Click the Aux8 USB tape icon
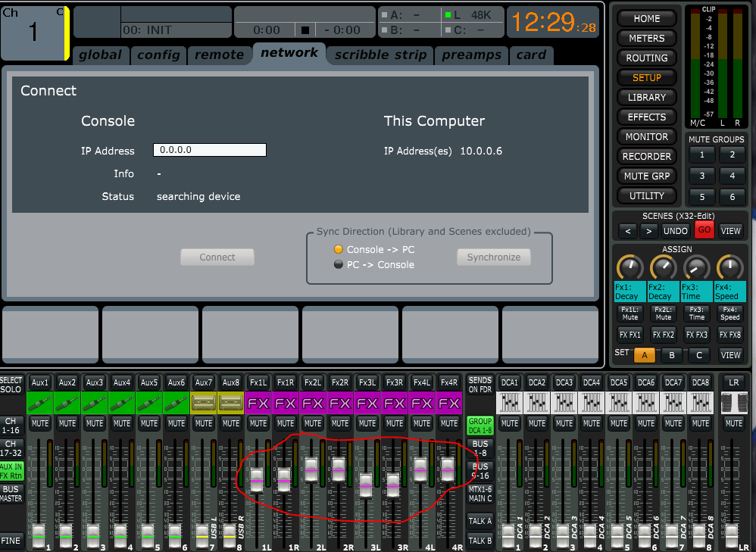Image resolution: width=756 pixels, height=552 pixels. pos(230,403)
